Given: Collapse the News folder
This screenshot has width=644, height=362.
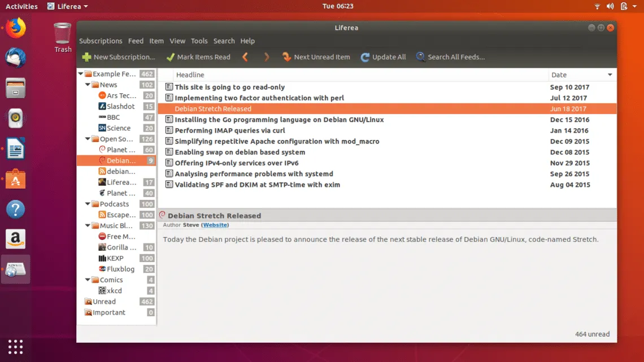Looking at the screenshot, I should click(88, 85).
